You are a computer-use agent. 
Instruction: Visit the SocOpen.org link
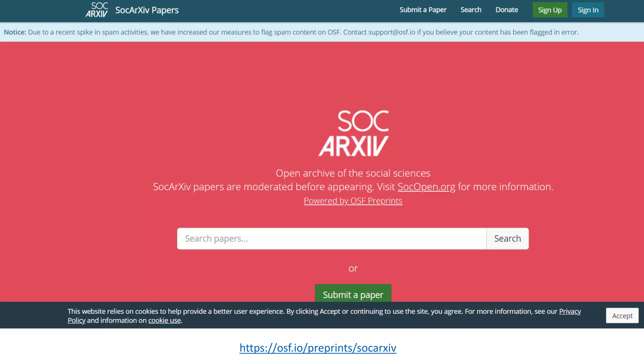coord(426,187)
